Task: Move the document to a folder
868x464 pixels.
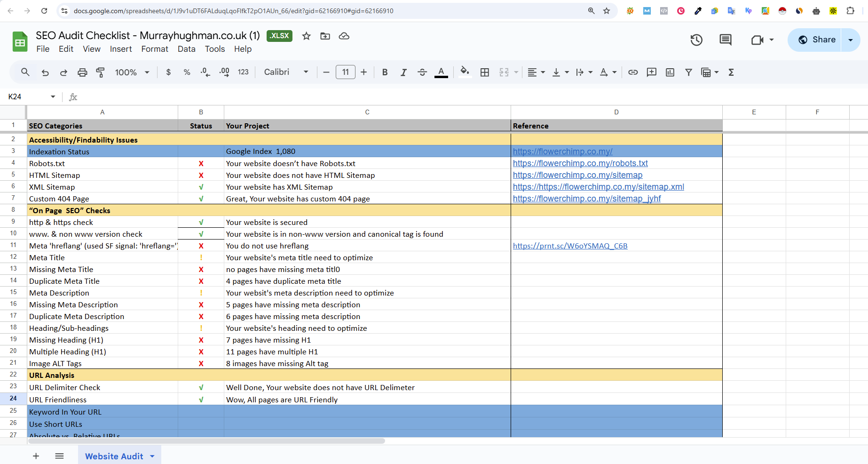Action: tap(325, 36)
